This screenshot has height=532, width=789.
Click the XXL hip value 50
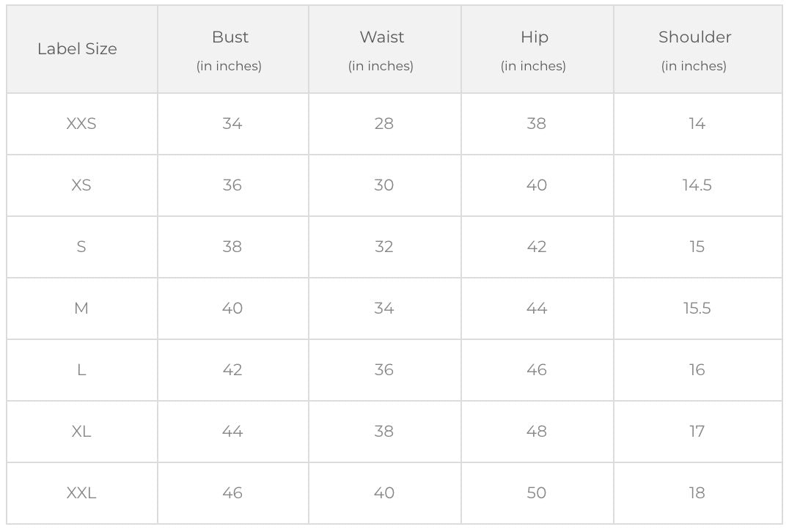tap(537, 493)
